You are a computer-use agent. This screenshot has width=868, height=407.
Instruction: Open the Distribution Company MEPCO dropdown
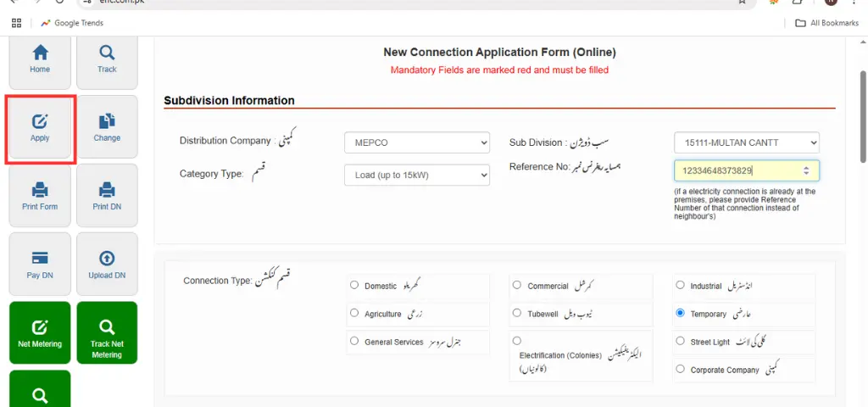[417, 142]
